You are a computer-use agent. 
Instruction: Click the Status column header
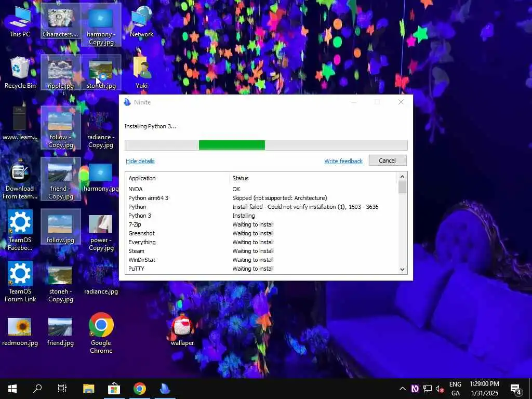pos(313,178)
